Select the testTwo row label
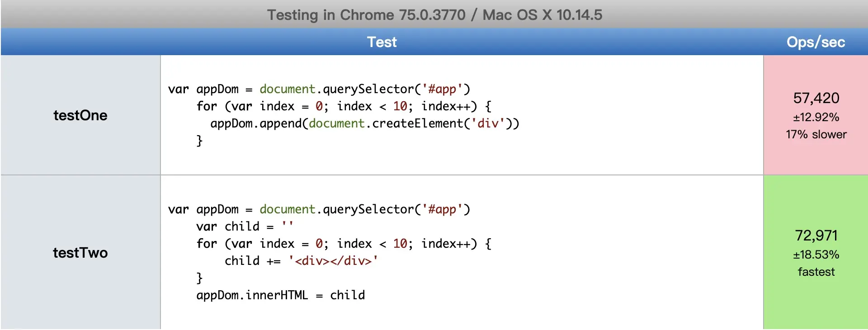The height and width of the screenshot is (330, 868). (80, 253)
